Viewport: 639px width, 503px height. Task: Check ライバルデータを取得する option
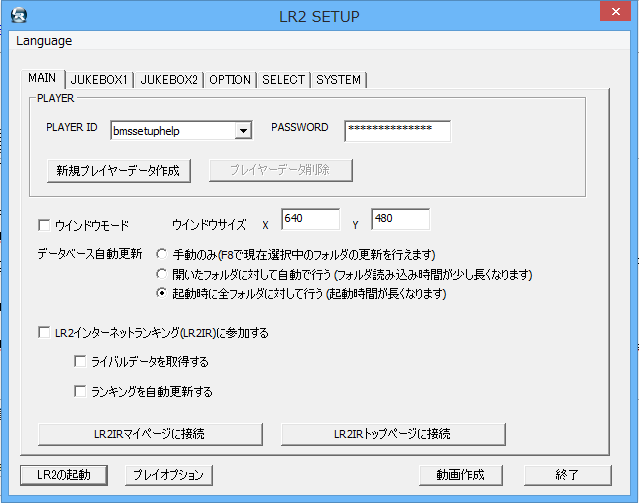[x=80, y=361]
